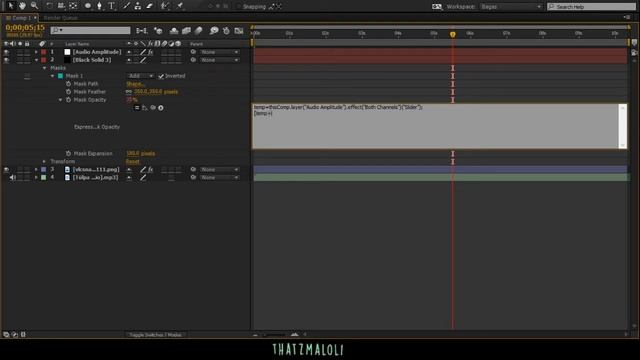Click the Brainstorm button

(214, 31)
